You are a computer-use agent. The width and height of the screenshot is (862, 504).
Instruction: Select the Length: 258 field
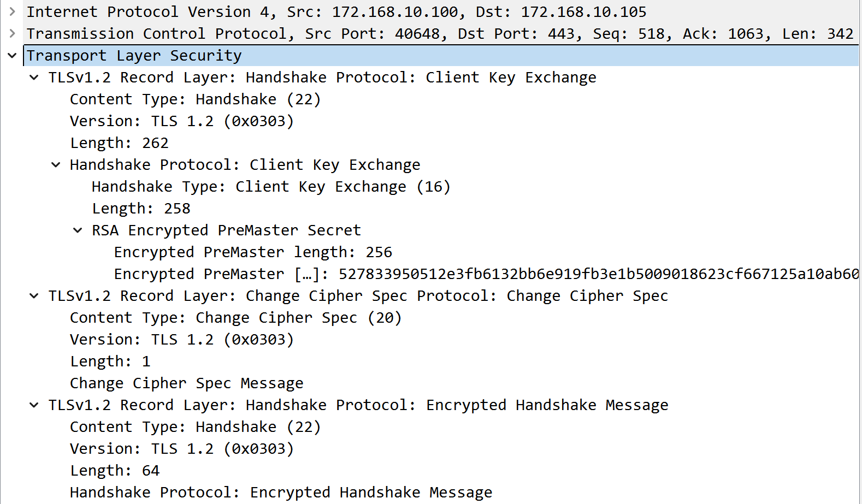click(x=141, y=209)
